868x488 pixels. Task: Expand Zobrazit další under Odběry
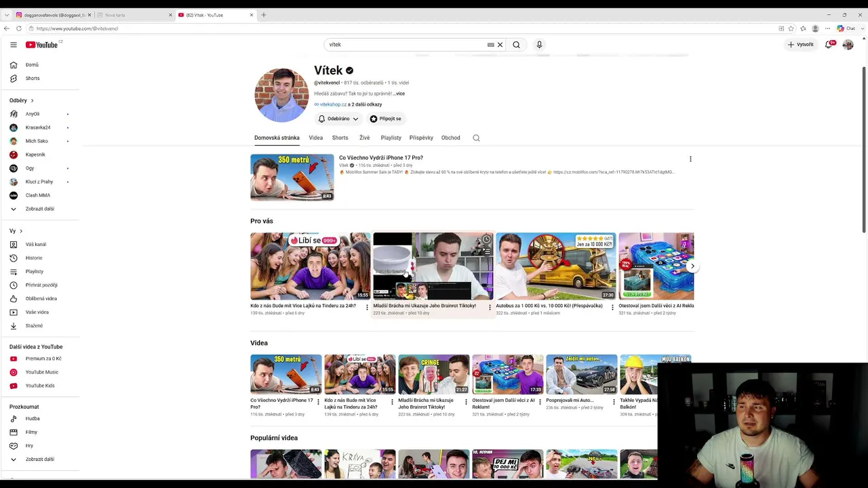click(x=41, y=209)
